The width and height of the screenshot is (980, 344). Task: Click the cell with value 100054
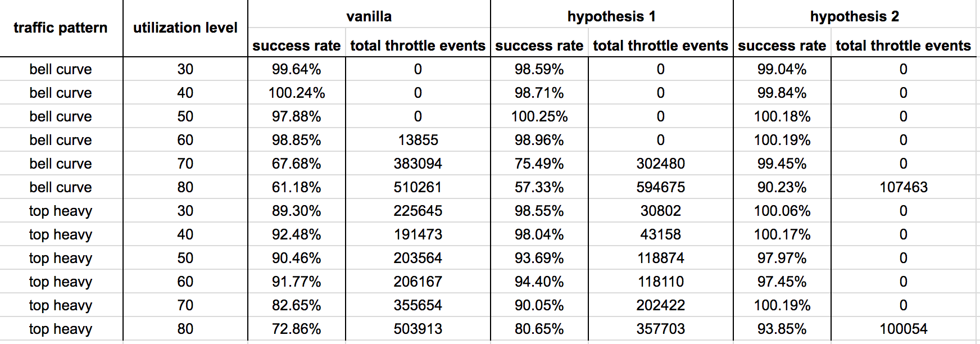[903, 329]
